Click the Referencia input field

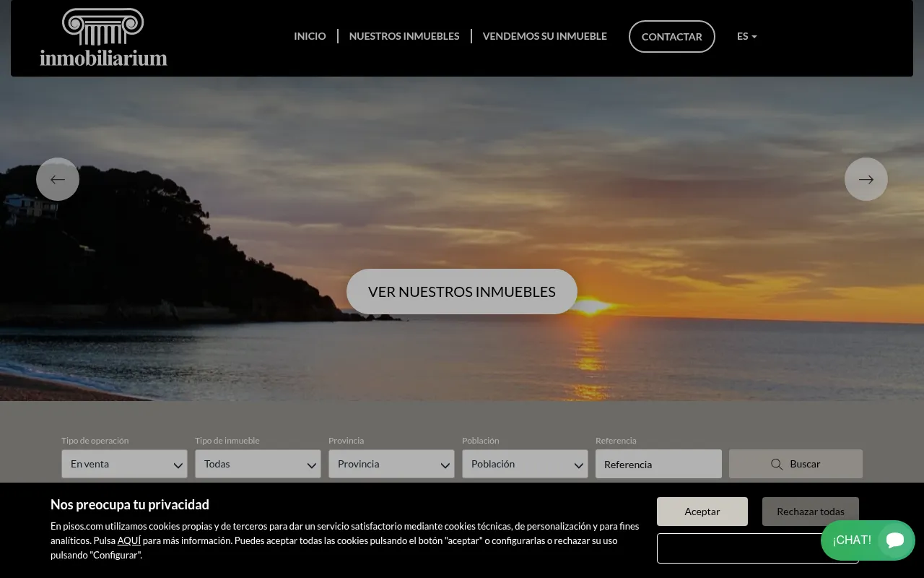658,464
